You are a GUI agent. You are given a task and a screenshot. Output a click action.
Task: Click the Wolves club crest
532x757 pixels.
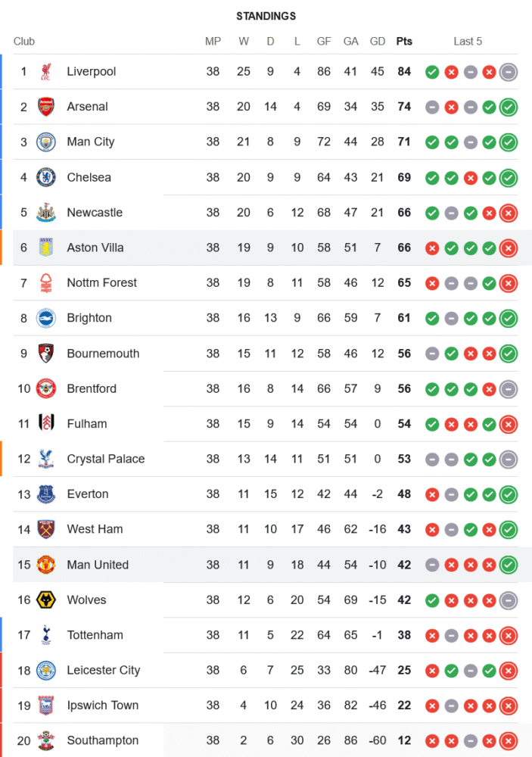(46, 600)
